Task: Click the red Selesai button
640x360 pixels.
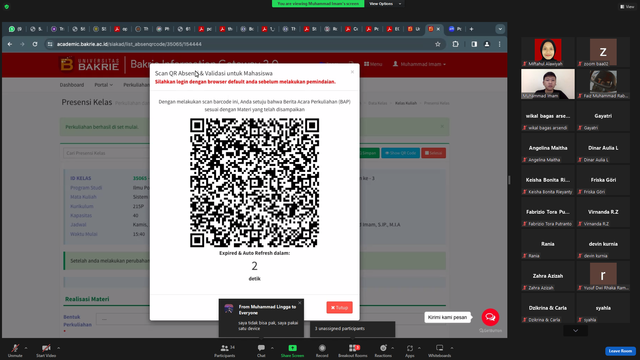Action: coord(433,153)
